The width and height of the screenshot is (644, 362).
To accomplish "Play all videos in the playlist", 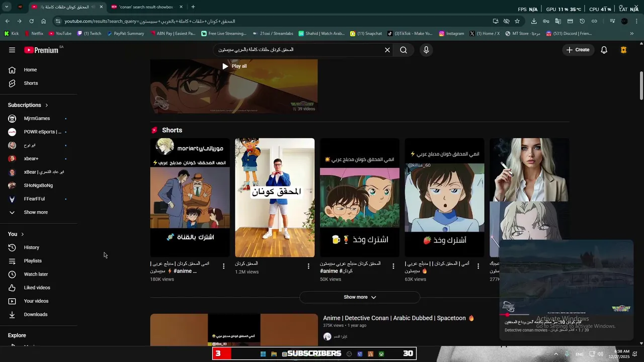I will [x=234, y=66].
